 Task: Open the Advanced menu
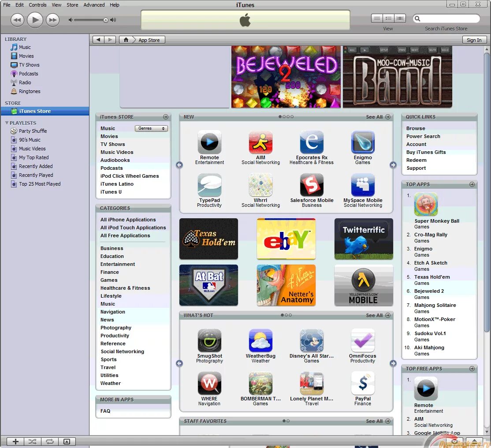point(93,5)
